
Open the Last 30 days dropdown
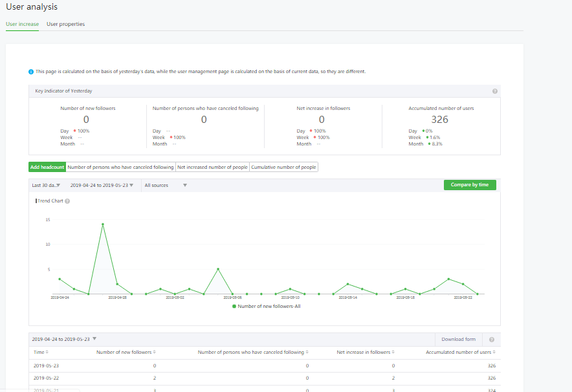point(46,185)
